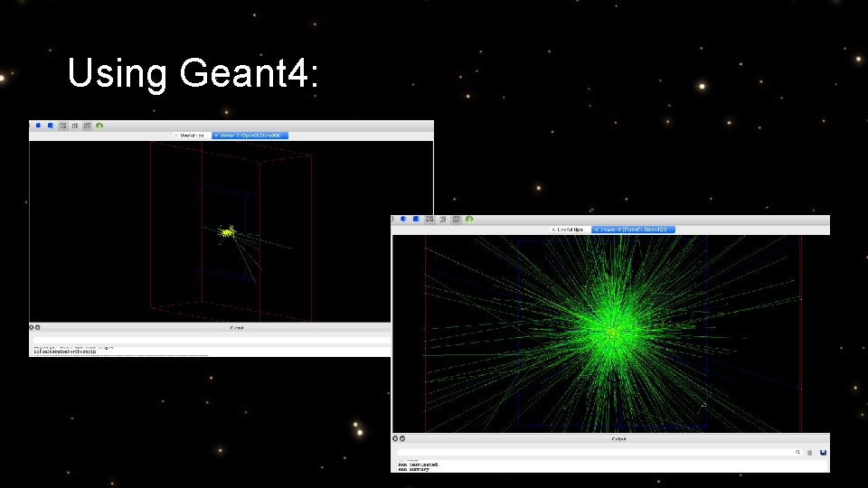
Task: Float the Output panel in right window
Action: [x=402, y=438]
